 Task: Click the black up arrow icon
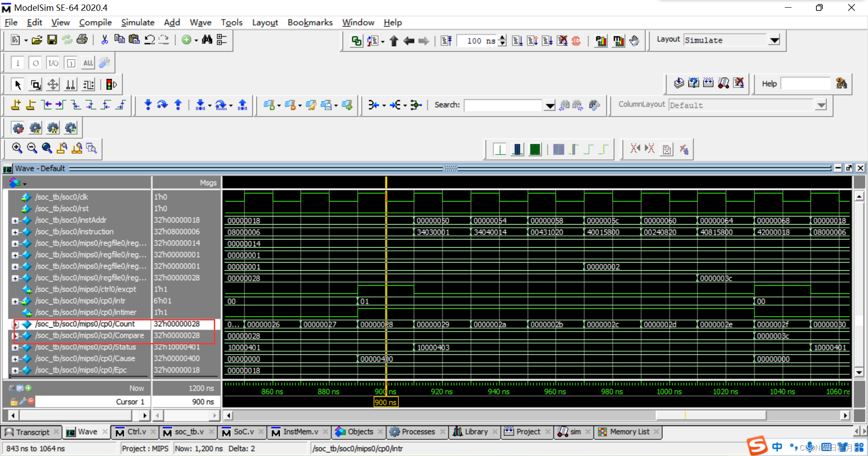pos(394,41)
